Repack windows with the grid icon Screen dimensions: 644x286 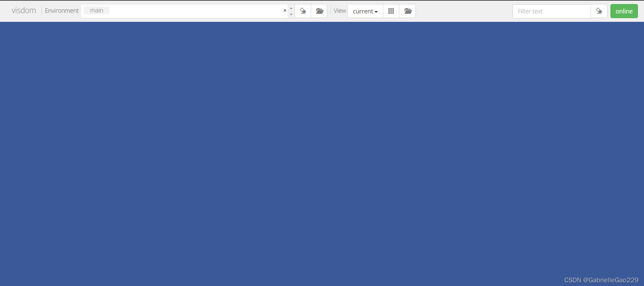pyautogui.click(x=391, y=11)
